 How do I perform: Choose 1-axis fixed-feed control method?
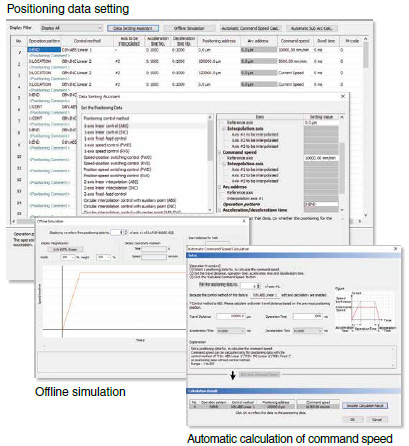tap(105, 138)
